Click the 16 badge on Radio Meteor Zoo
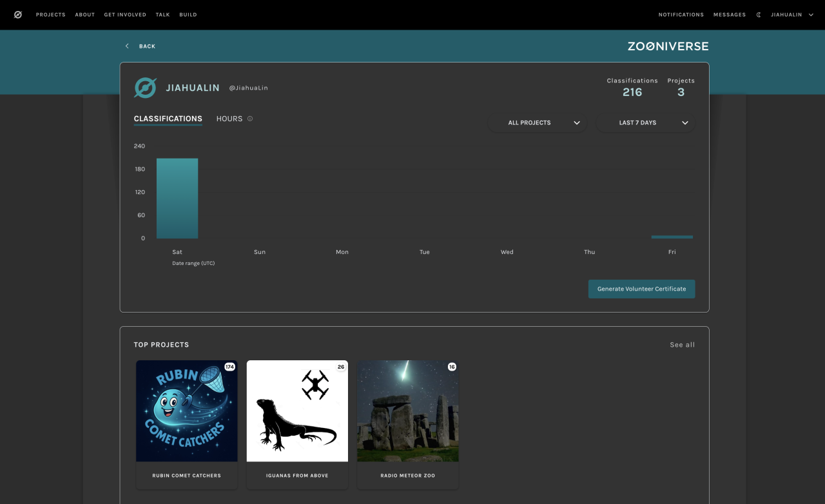The image size is (825, 504). click(x=452, y=367)
